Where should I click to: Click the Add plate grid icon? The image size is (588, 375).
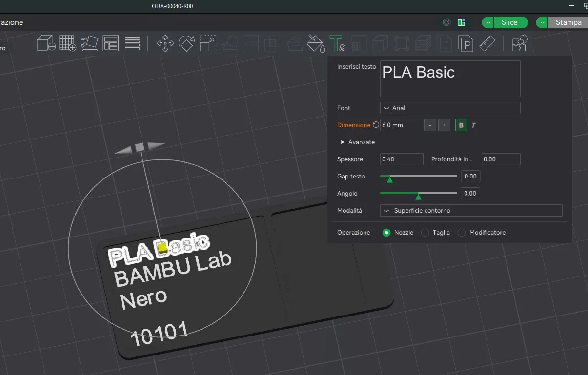click(x=68, y=43)
